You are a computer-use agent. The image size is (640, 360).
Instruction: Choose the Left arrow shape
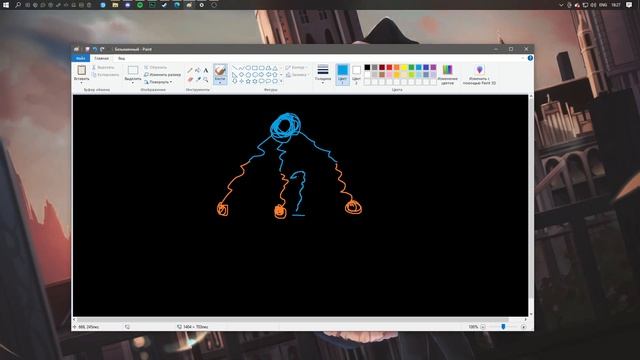[268, 75]
